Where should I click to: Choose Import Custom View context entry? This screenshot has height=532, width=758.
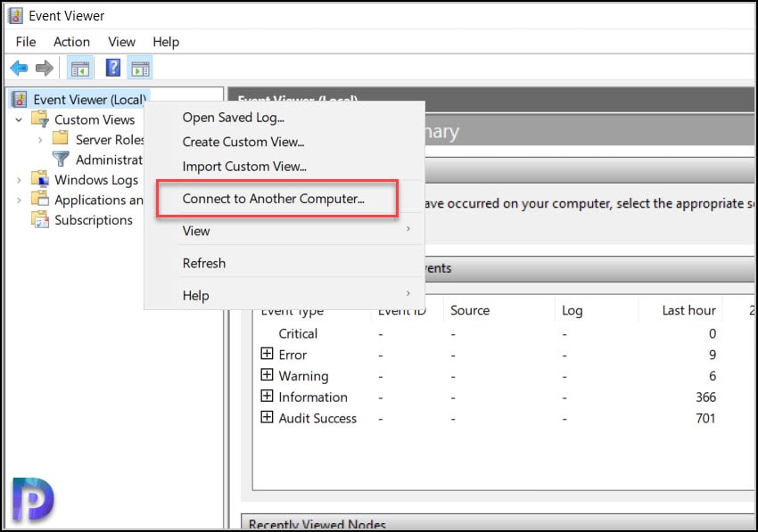pyautogui.click(x=284, y=167)
